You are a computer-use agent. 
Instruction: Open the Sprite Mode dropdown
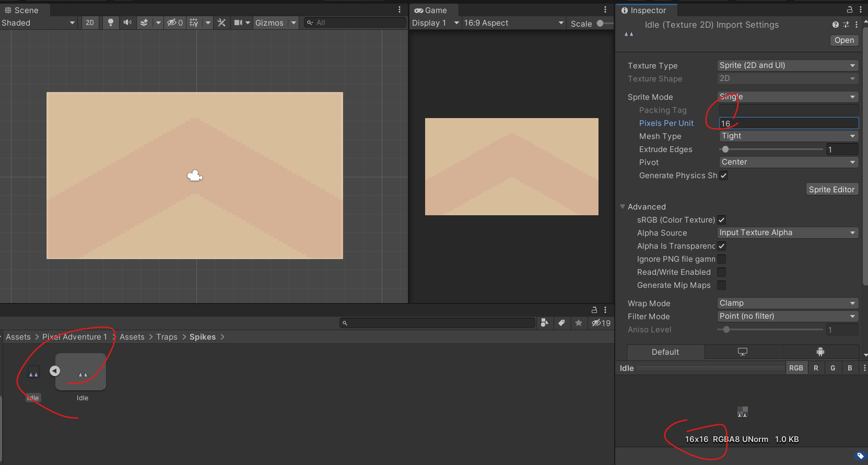point(788,97)
